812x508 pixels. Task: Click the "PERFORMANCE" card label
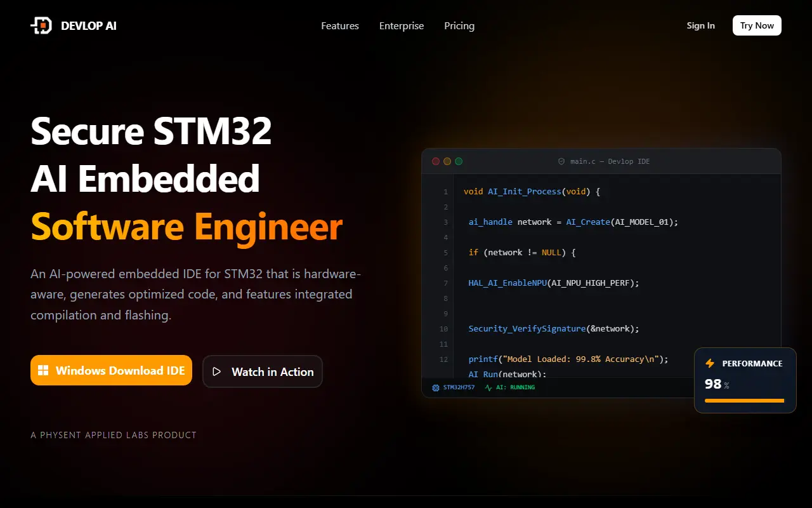coord(752,364)
